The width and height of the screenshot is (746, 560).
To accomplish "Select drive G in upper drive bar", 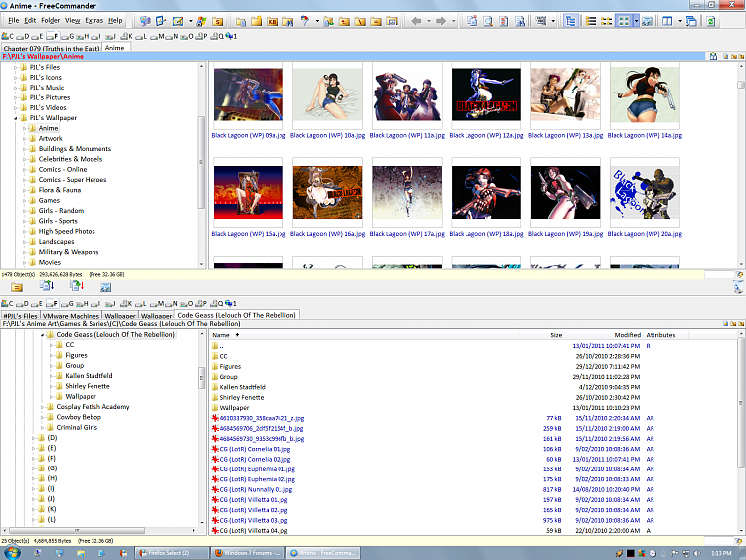I will coord(67,36).
